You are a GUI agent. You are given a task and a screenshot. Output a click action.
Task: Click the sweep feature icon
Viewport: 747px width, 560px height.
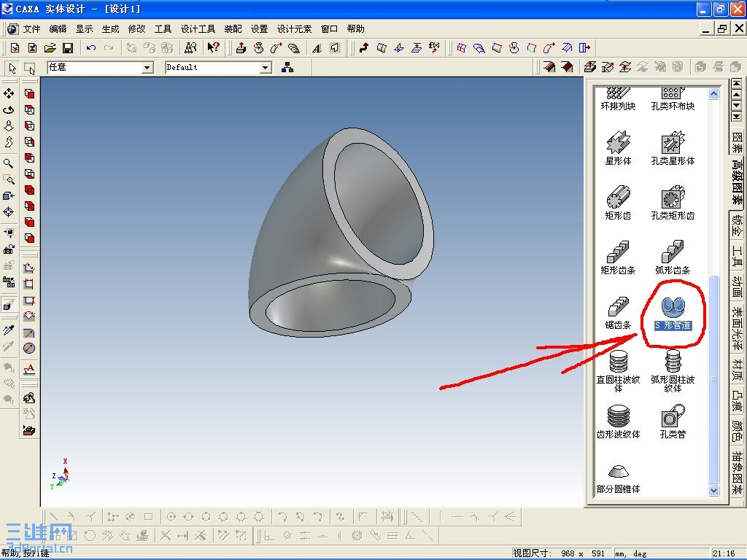click(276, 47)
